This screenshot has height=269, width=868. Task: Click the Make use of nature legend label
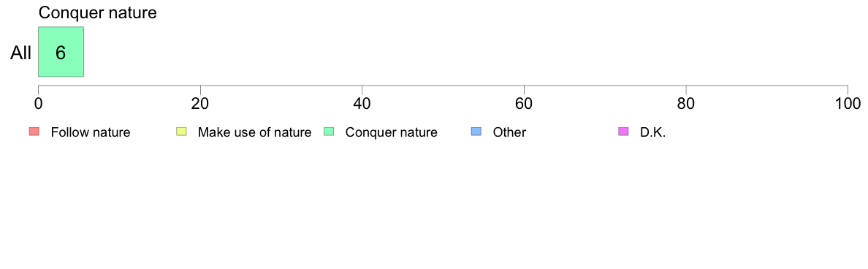click(x=255, y=132)
